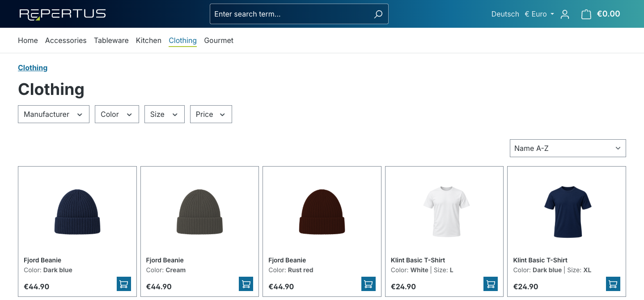
Task: Click the "Size: L" label
Action: tap(443, 270)
